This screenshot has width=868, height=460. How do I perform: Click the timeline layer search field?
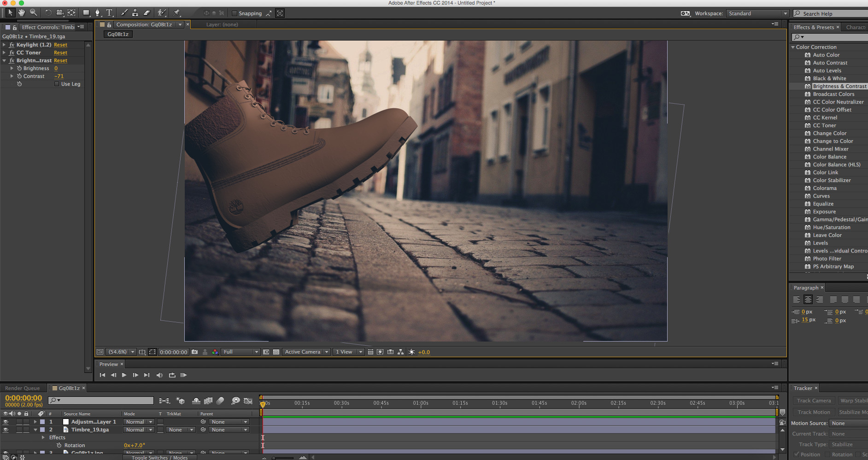point(101,401)
